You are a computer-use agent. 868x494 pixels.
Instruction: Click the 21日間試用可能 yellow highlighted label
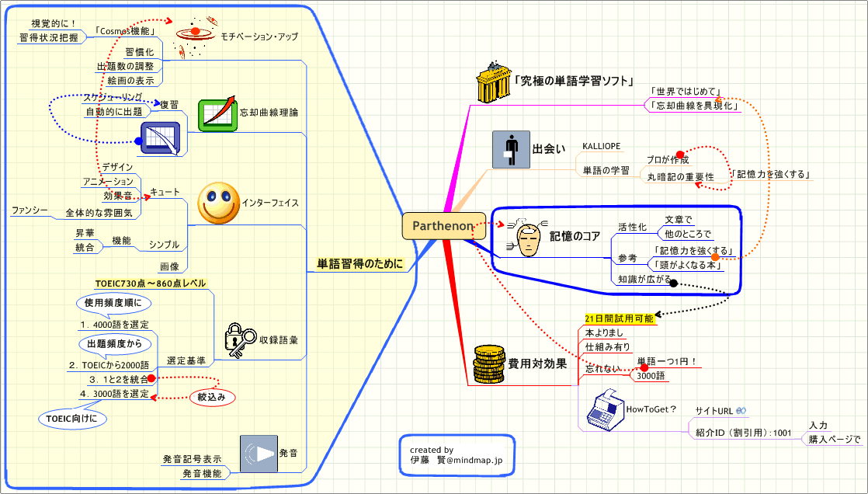click(x=619, y=318)
